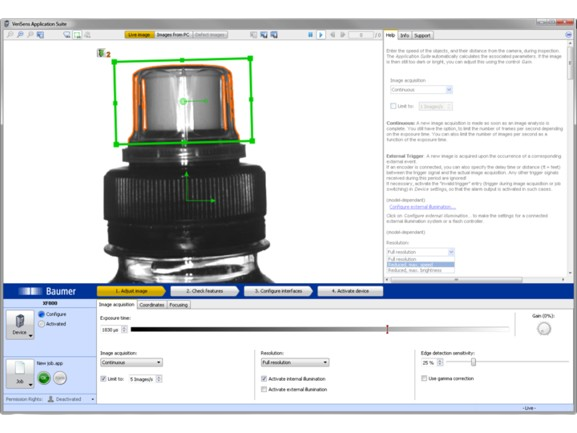Open the Permission Rights dropdown arrow
577x433 pixels.
pos(93,399)
